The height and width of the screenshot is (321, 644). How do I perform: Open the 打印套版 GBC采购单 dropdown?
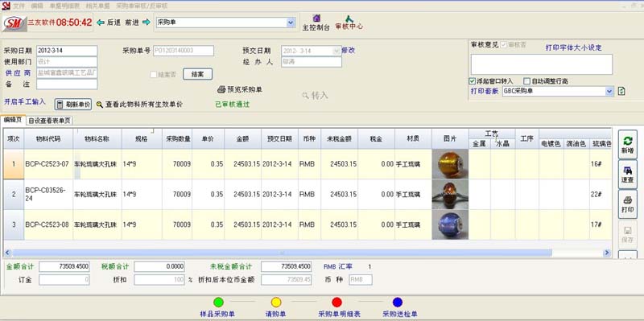(609, 91)
